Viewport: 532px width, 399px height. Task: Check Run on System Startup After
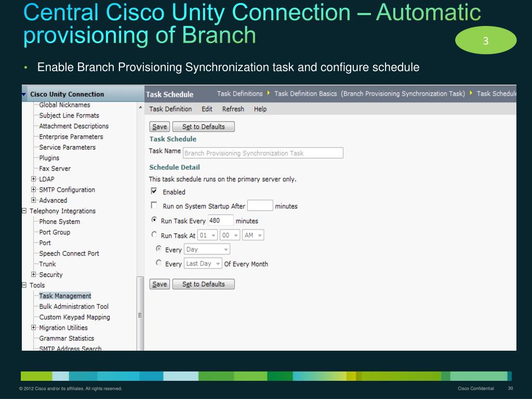coord(154,205)
